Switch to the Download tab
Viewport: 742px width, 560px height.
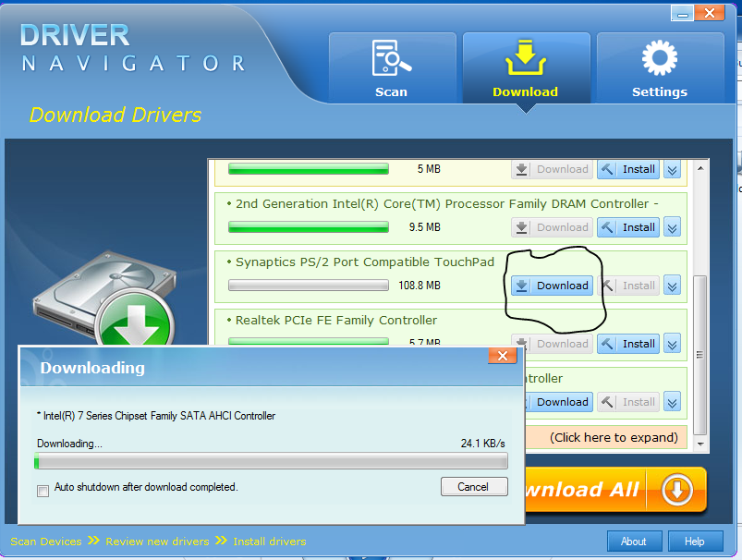click(x=526, y=67)
